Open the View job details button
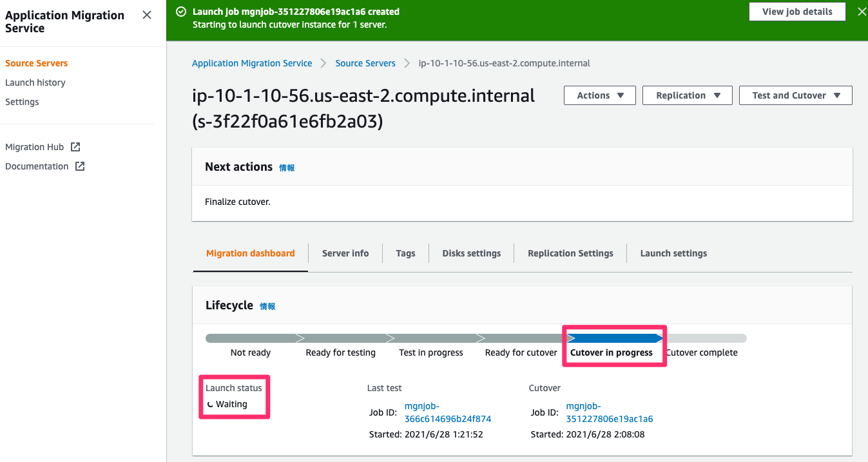 pyautogui.click(x=797, y=12)
